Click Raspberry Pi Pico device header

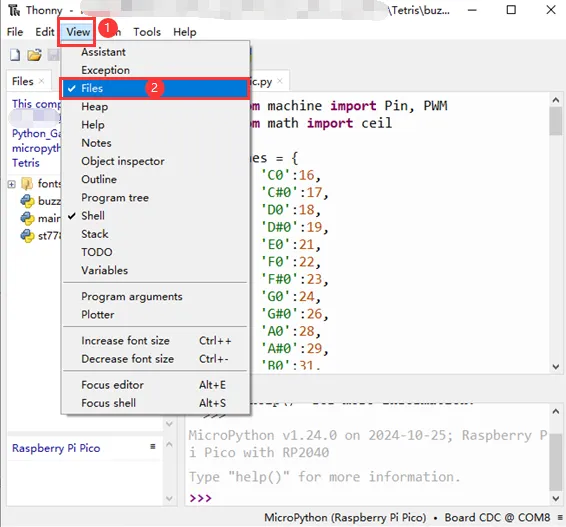tap(56, 448)
